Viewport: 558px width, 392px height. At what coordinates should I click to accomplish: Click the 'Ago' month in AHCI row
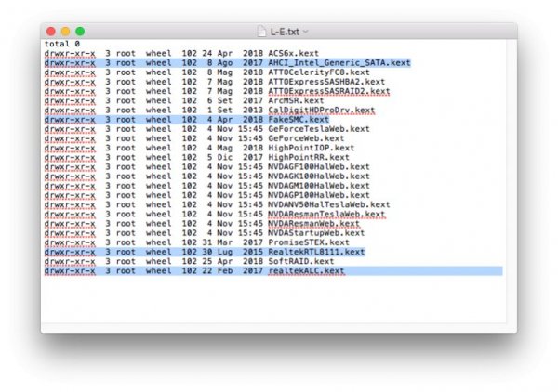point(225,63)
